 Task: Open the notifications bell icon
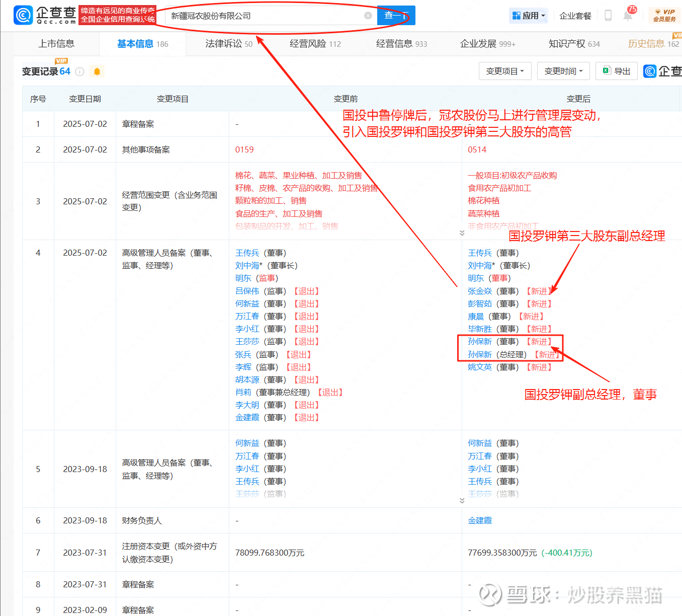[x=628, y=16]
